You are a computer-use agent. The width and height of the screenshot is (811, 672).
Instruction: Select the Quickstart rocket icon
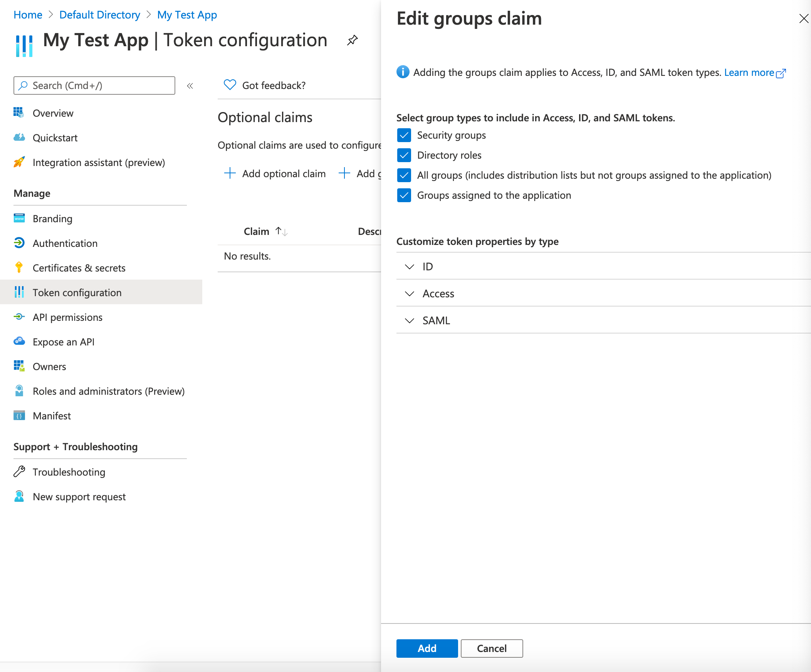19,137
